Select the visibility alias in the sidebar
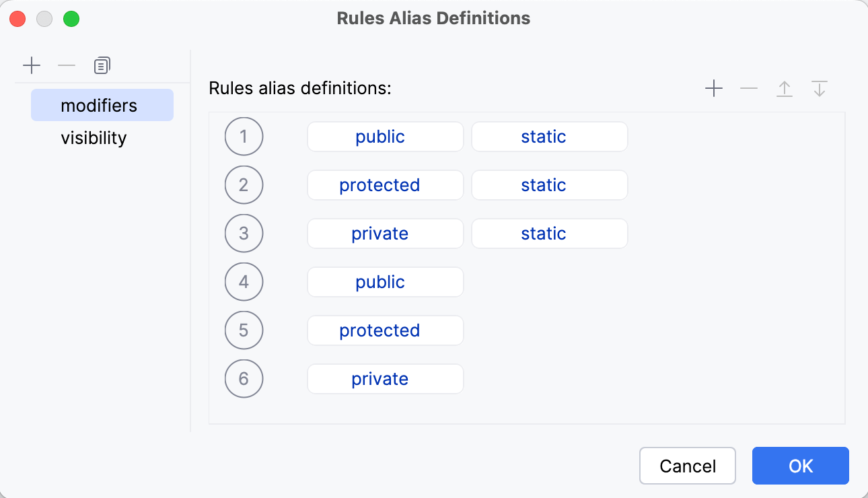Viewport: 868px width, 498px height. [94, 138]
